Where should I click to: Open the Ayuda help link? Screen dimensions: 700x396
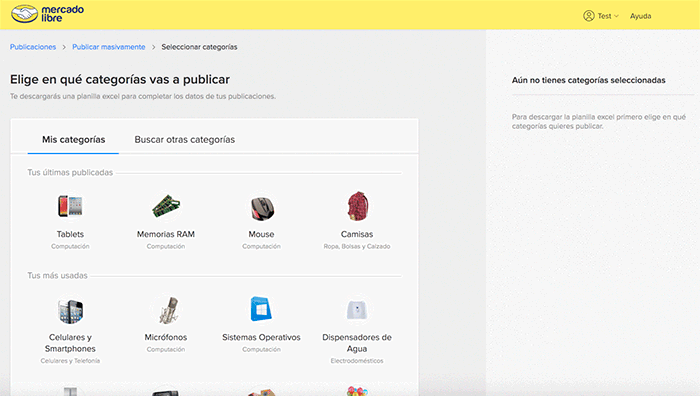[640, 16]
